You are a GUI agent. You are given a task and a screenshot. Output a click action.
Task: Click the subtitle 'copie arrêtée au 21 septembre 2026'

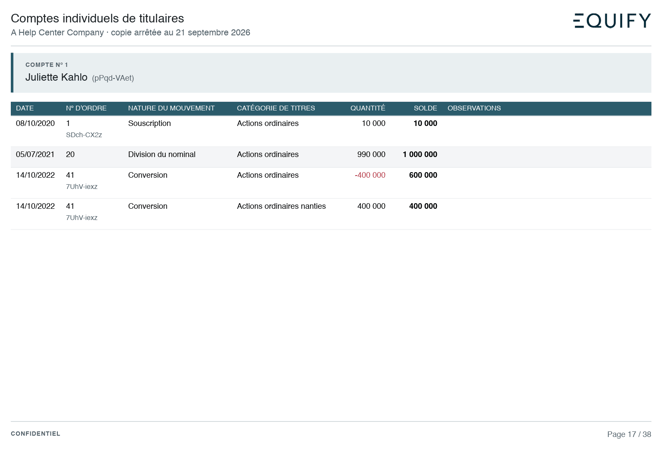(180, 32)
